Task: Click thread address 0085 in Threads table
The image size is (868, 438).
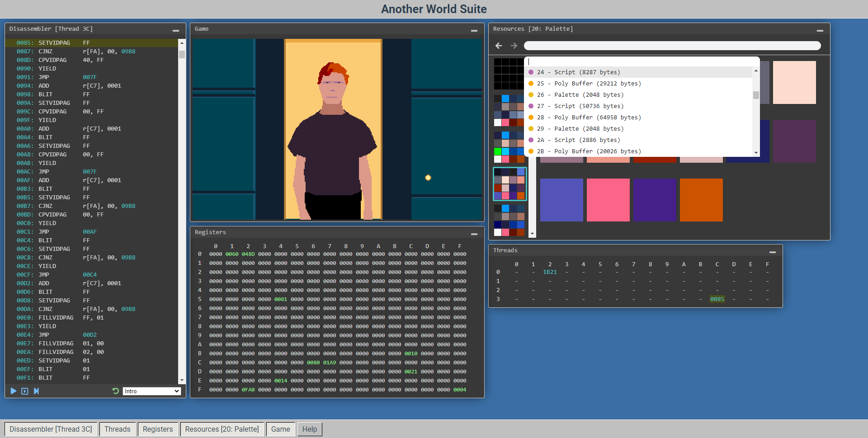Action: coord(717,299)
